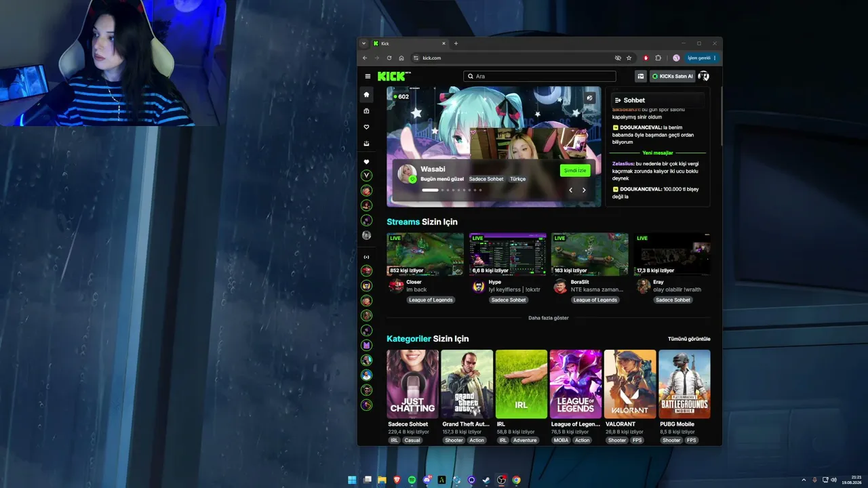The height and width of the screenshot is (488, 868).
Task: Open the PUBG Mobile category card
Action: 684,384
